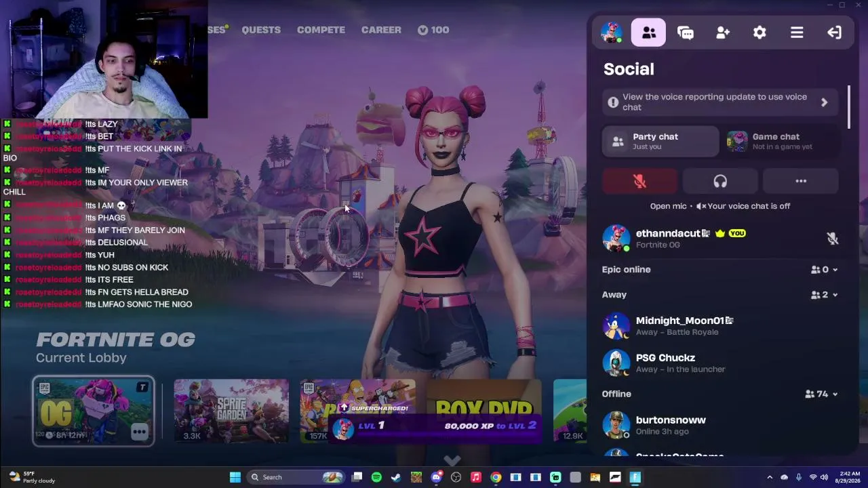Click the microphone tray icon

tap(799, 477)
